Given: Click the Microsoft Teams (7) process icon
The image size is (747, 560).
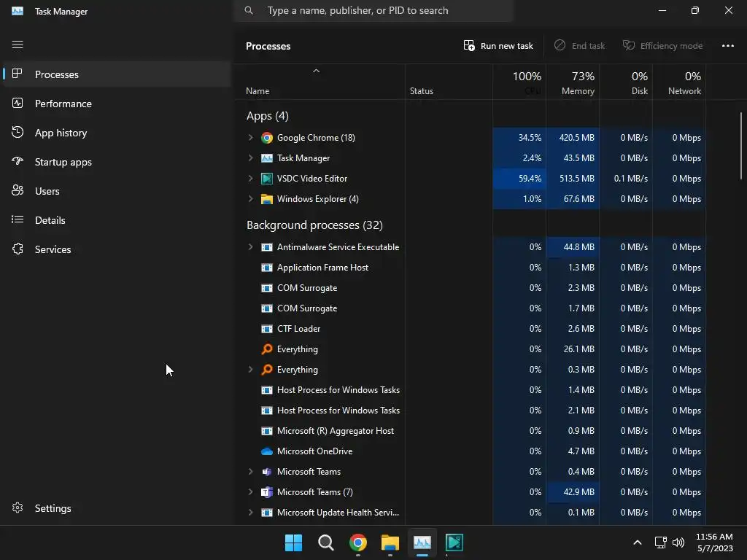Looking at the screenshot, I should coord(267,492).
